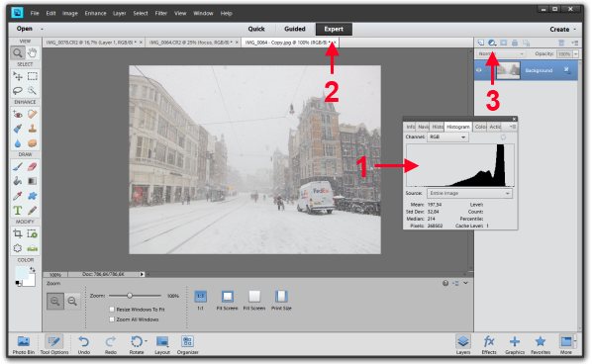Image resolution: width=592 pixels, height=364 pixels.
Task: Select the Clone Stamp tool
Action: point(33,129)
